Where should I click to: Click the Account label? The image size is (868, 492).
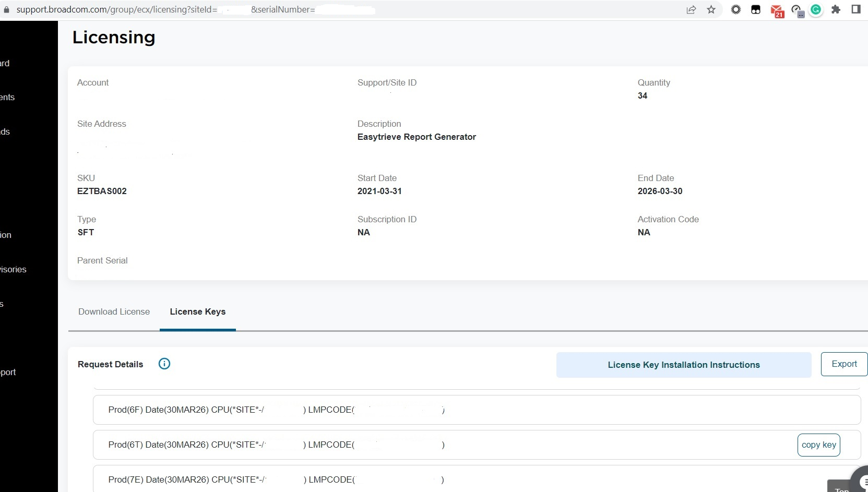point(93,82)
